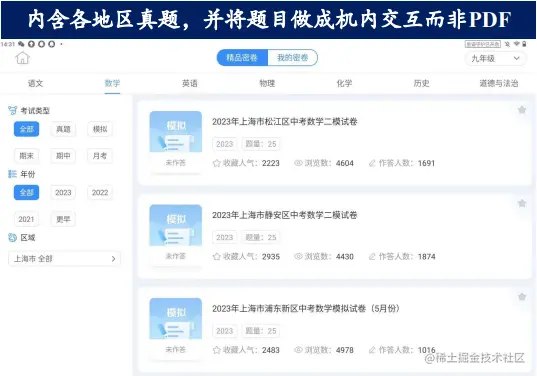Image resolution: width=537 pixels, height=376 pixels.
Task: Filter papers by year 2023
Action: 63,192
